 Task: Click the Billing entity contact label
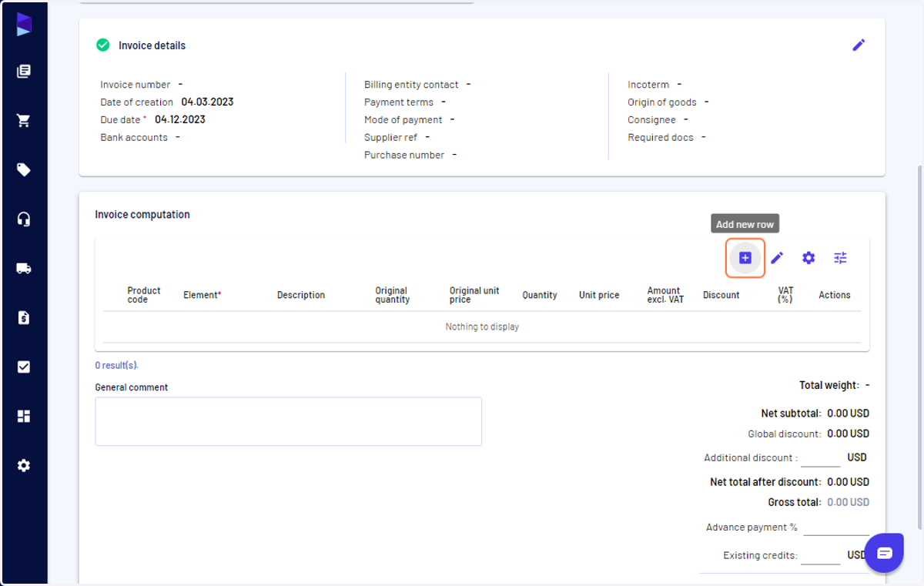coord(411,85)
